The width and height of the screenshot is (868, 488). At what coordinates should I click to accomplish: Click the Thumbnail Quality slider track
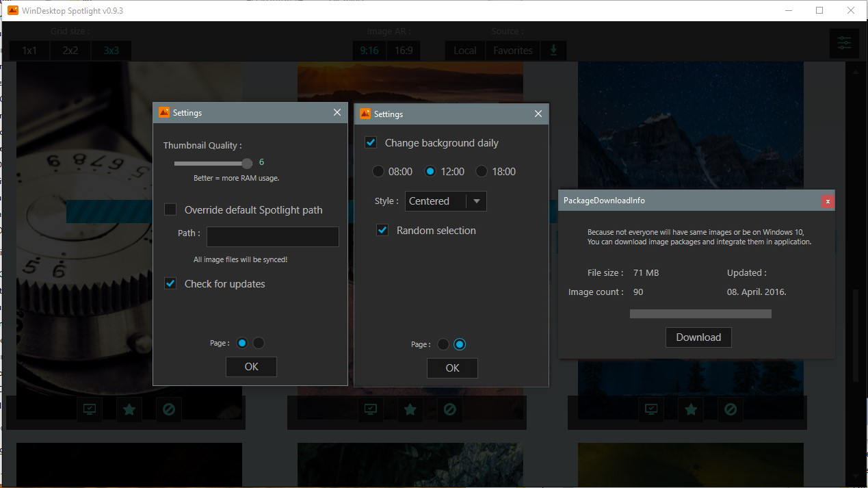click(212, 164)
